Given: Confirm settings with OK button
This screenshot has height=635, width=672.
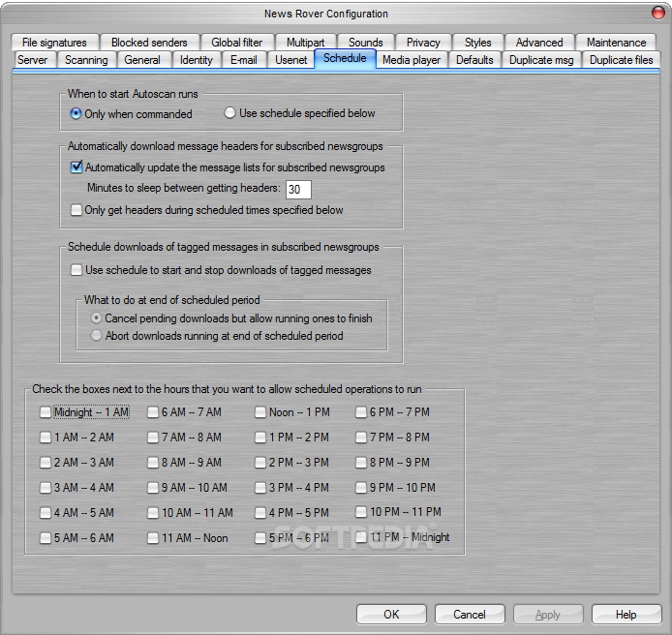Looking at the screenshot, I should (391, 615).
